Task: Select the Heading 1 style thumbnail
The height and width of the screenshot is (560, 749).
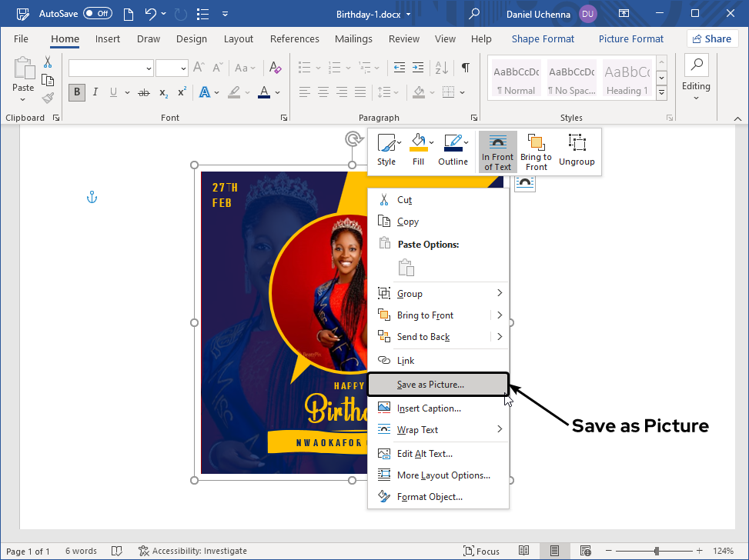Action: 627,78
